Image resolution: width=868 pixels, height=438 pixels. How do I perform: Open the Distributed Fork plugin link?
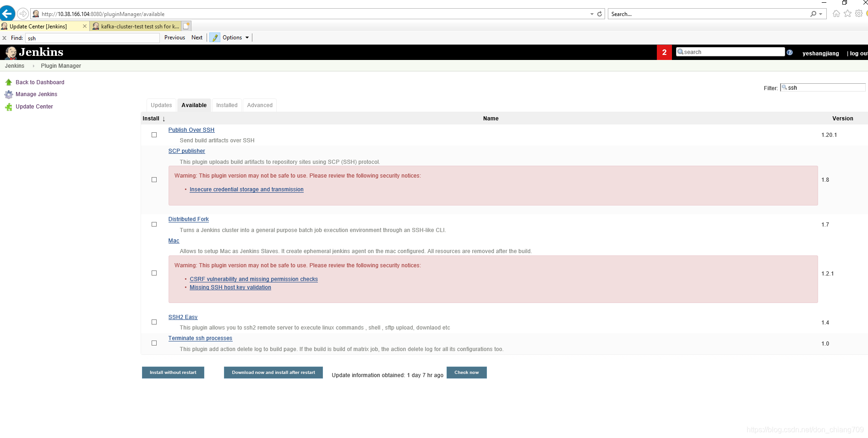[188, 219]
